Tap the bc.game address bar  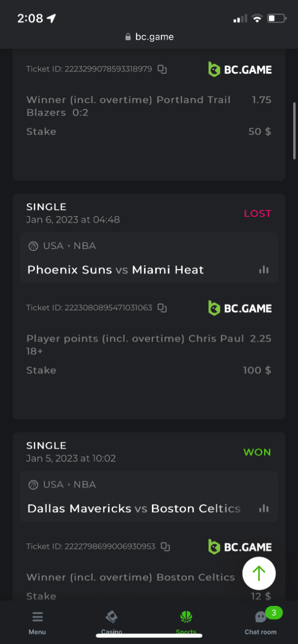[149, 36]
